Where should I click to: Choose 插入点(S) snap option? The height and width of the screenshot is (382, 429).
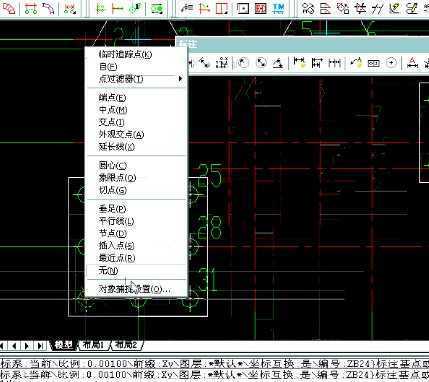tap(136, 246)
